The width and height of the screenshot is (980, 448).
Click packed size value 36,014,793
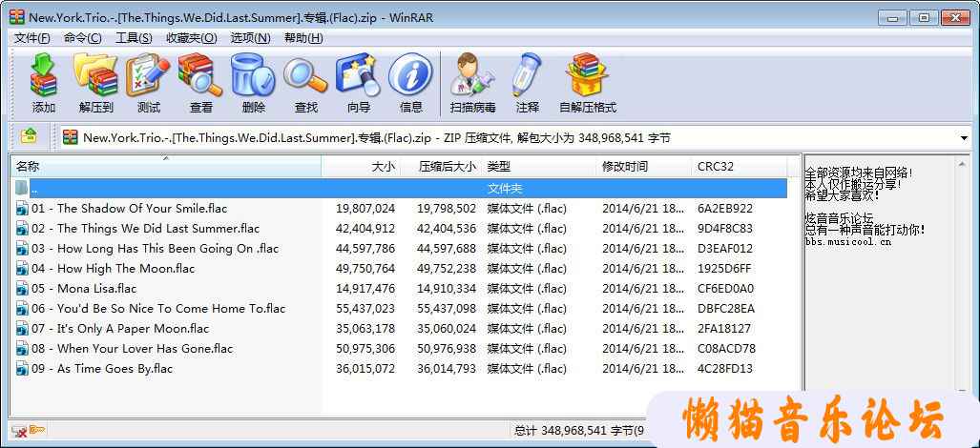(447, 368)
